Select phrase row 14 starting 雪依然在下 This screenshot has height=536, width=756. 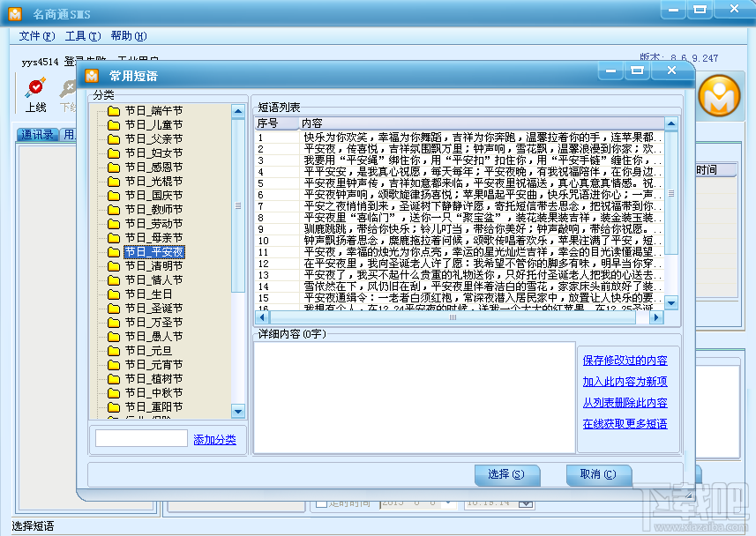(x=460, y=287)
